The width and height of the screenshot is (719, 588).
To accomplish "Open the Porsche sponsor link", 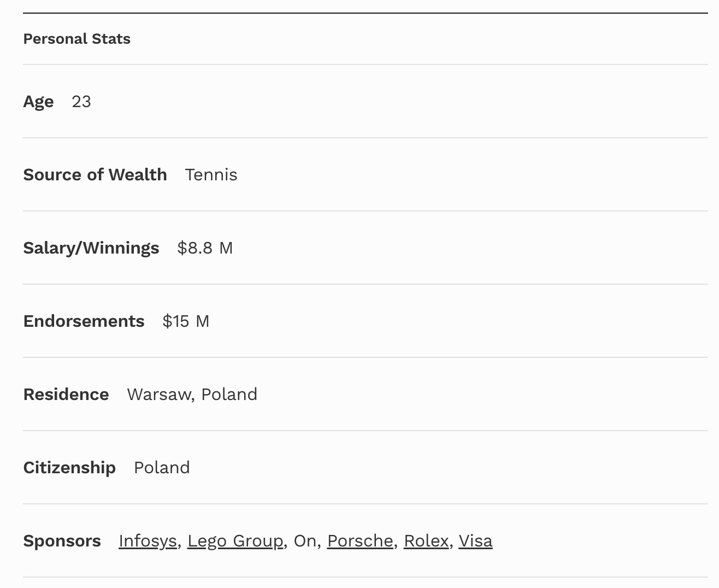I will click(360, 541).
